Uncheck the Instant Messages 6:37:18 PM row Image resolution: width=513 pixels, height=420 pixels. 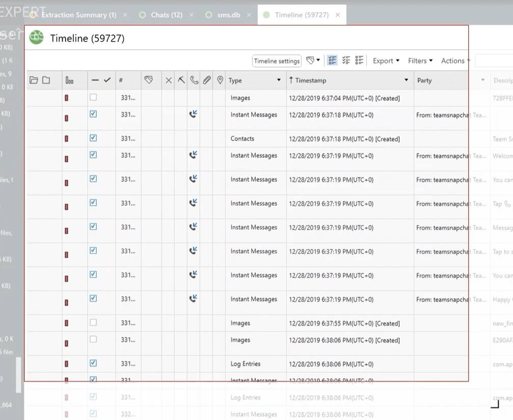tap(93, 114)
